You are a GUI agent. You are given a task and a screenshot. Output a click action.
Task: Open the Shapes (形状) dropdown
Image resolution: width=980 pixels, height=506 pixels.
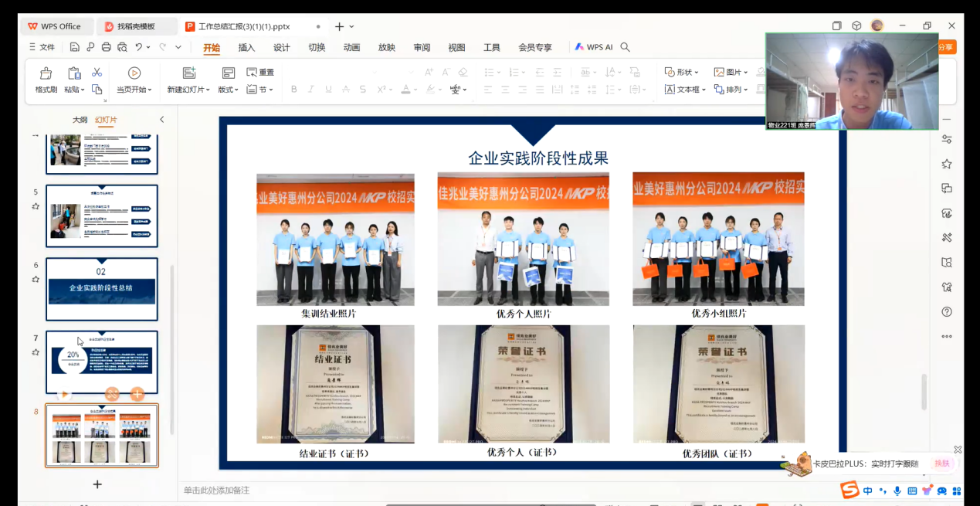(x=682, y=72)
